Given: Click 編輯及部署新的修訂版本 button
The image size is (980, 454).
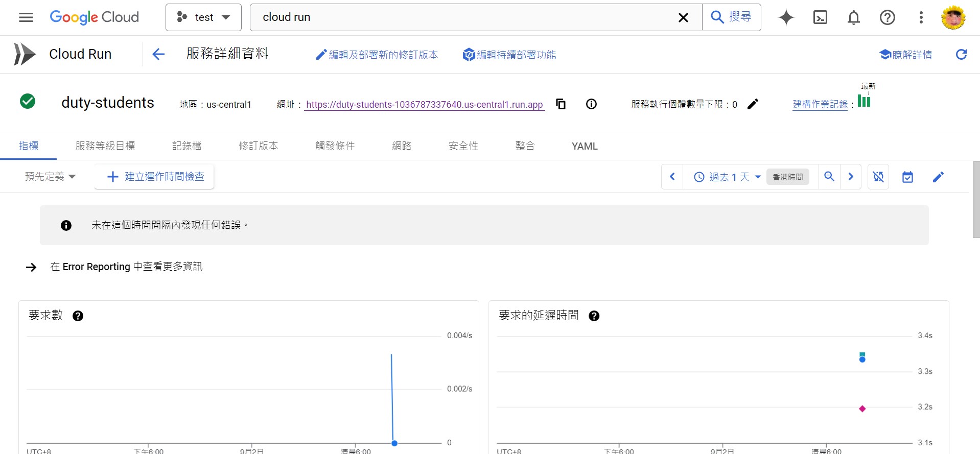Looking at the screenshot, I should click(x=377, y=55).
